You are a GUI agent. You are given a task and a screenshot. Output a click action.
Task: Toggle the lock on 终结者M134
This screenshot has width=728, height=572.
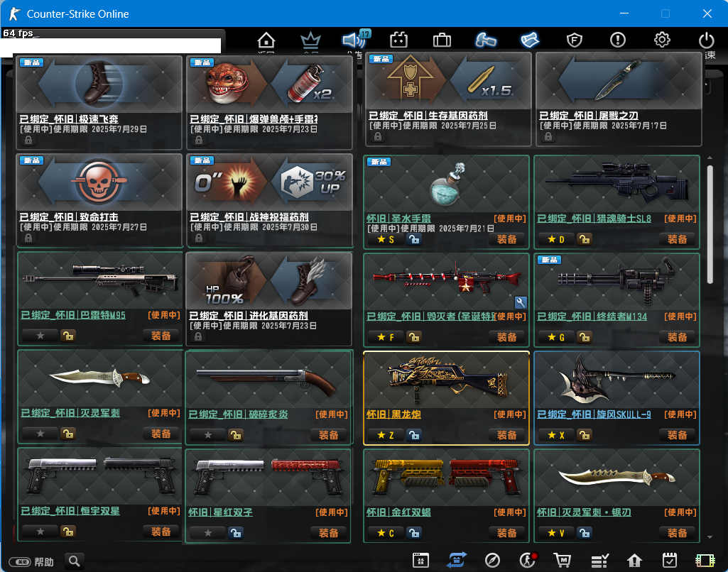[x=585, y=337]
